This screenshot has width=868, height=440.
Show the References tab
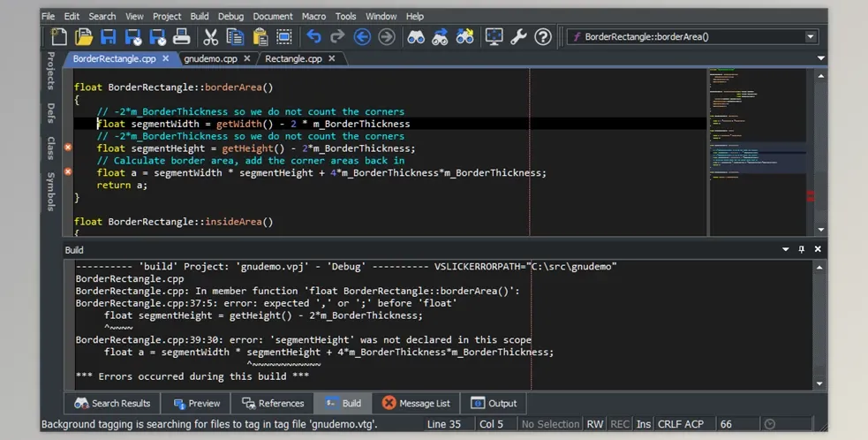click(x=272, y=404)
